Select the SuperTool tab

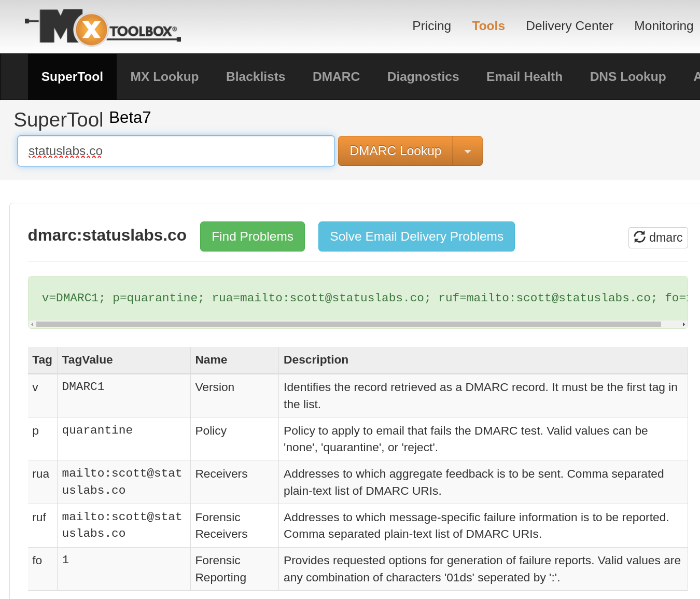click(72, 77)
